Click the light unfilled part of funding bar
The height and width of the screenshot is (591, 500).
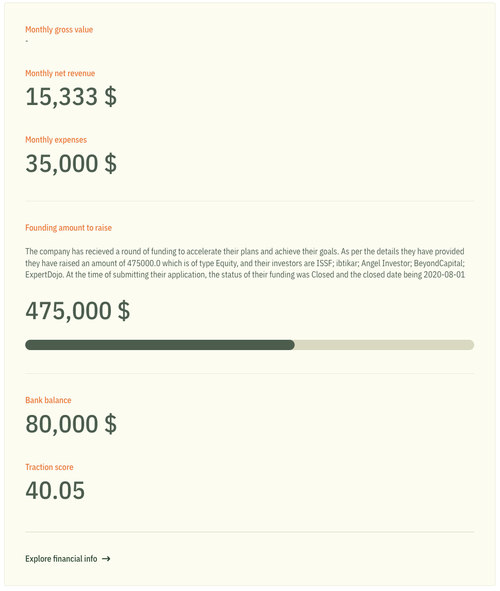point(384,345)
